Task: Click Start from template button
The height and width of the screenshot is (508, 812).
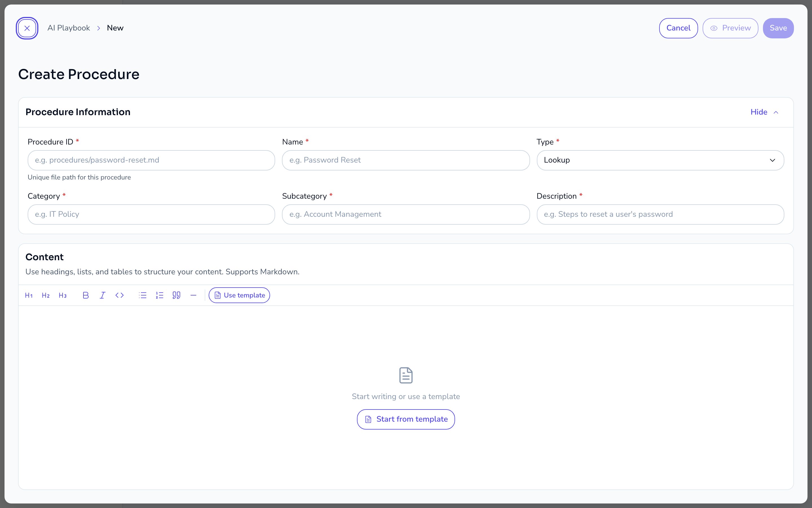Action: click(406, 419)
